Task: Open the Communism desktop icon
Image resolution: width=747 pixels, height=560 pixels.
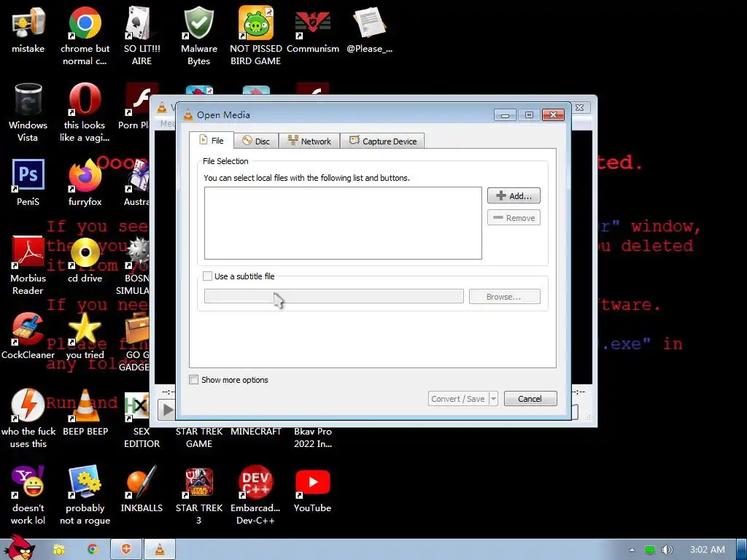Action: pyautogui.click(x=312, y=29)
